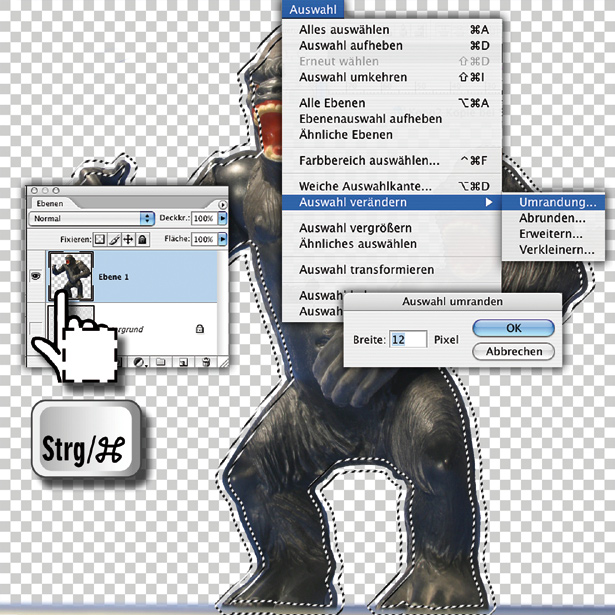Choose Auswahl transformieren

point(392,269)
